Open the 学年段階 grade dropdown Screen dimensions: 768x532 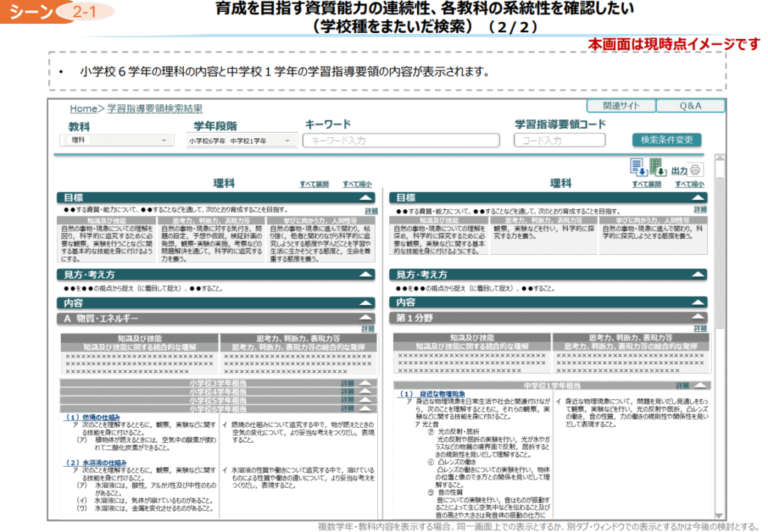point(240,141)
